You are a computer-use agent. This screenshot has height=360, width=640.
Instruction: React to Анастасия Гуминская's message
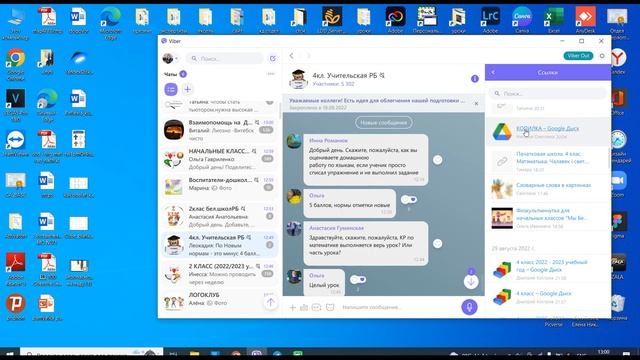click(437, 244)
